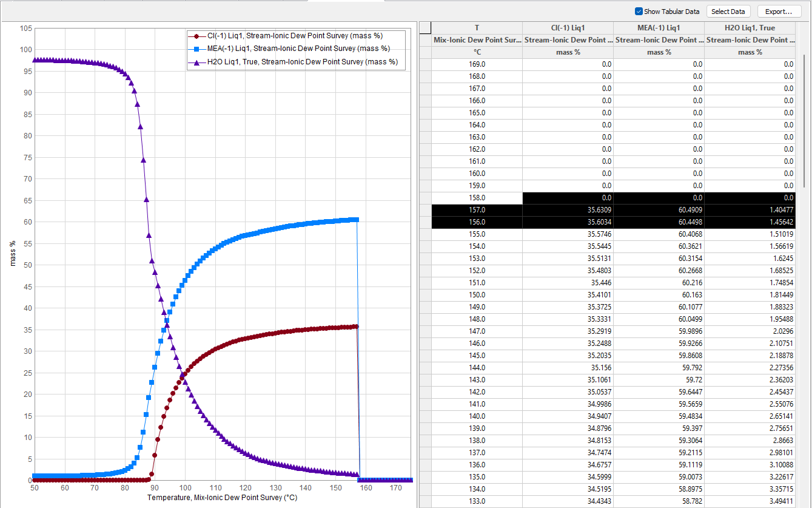
Task: Click the table's top-left select-all corner cell
Action: pyautogui.click(x=425, y=28)
